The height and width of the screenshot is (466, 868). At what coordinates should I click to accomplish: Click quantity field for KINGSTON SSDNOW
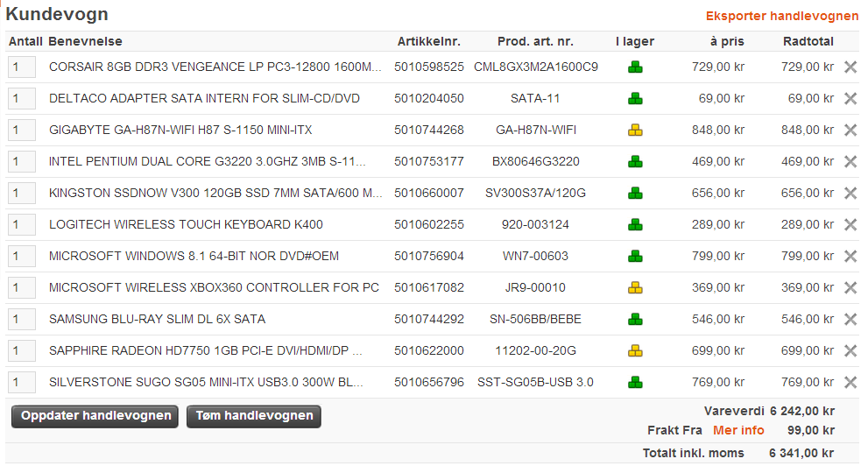[22, 194]
